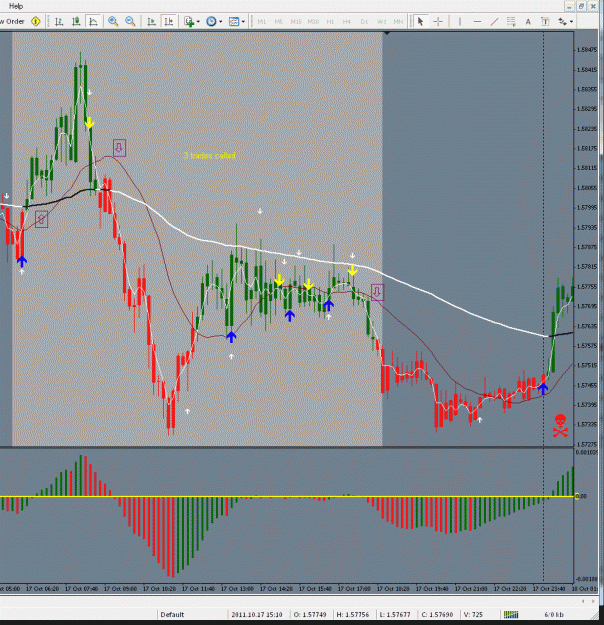Click the O: 1.57749 open value
Image resolution: width=604 pixels, height=625 pixels.
pyautogui.click(x=310, y=614)
